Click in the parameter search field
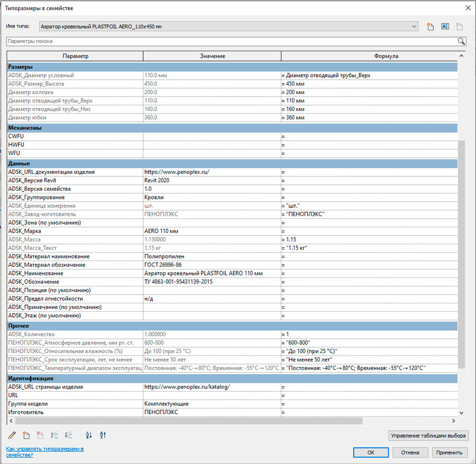The width and height of the screenshot is (476, 464). tap(232, 41)
